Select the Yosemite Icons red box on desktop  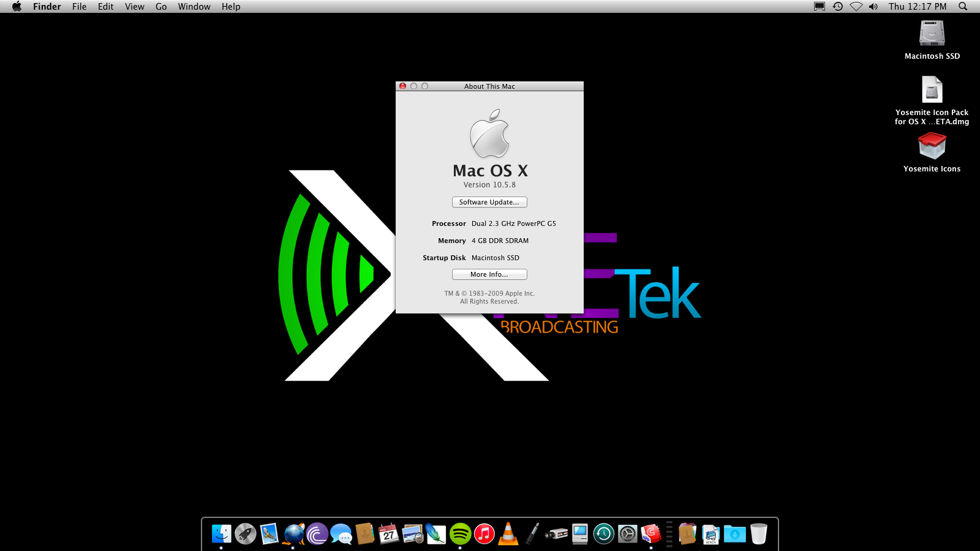932,146
